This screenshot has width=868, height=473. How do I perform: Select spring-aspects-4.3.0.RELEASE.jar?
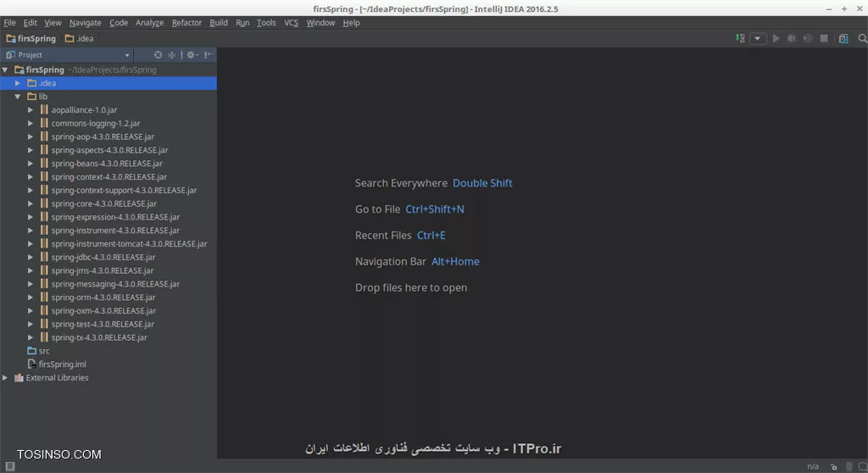(109, 150)
